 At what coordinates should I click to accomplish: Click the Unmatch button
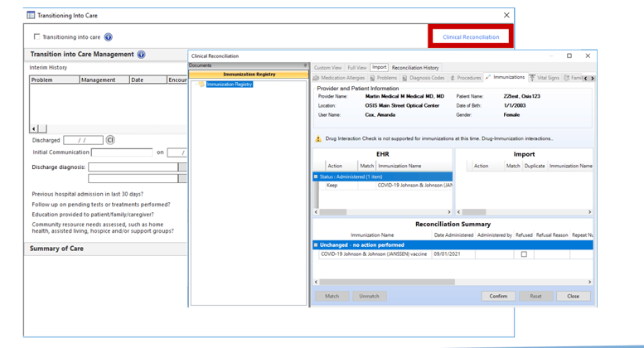tap(369, 296)
